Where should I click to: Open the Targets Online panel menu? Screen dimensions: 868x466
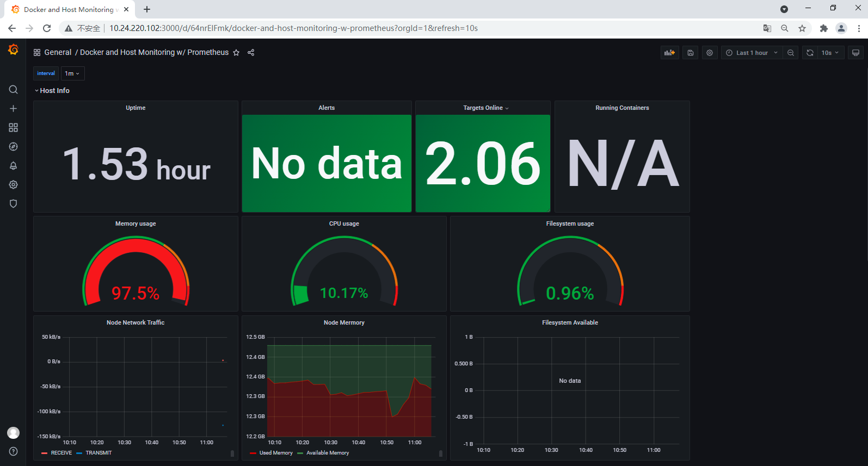point(486,108)
